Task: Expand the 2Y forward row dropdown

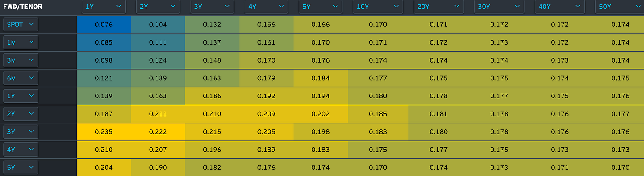Action: tap(21, 114)
